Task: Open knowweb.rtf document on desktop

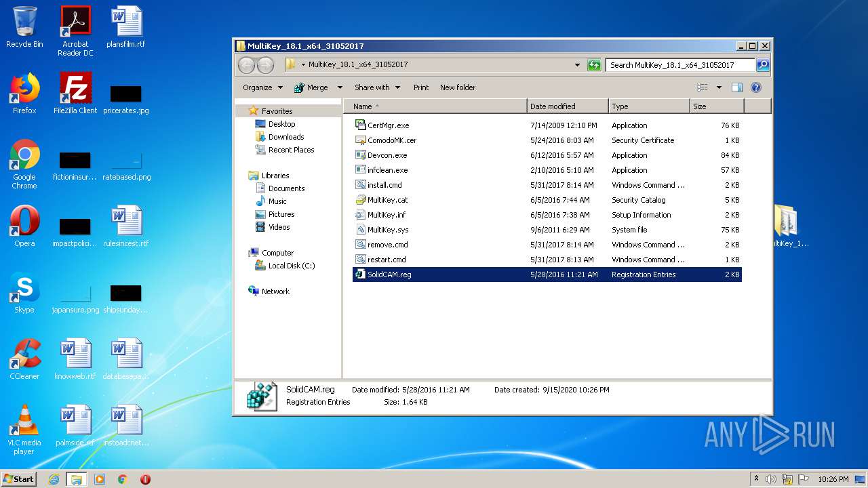Action: tap(75, 360)
